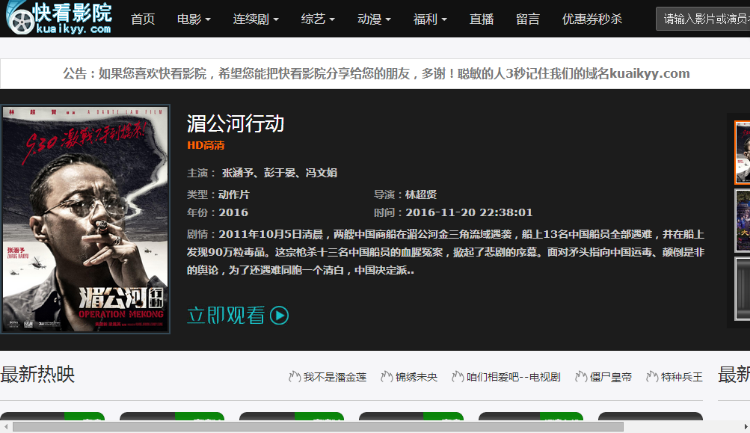Screen dimensions: 750x433
Task: Click the actor name 彭于晏
Action: click(x=280, y=172)
